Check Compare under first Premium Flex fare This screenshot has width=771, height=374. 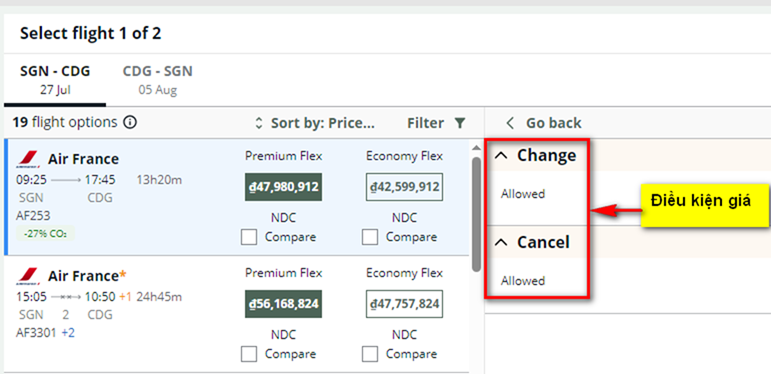(249, 237)
